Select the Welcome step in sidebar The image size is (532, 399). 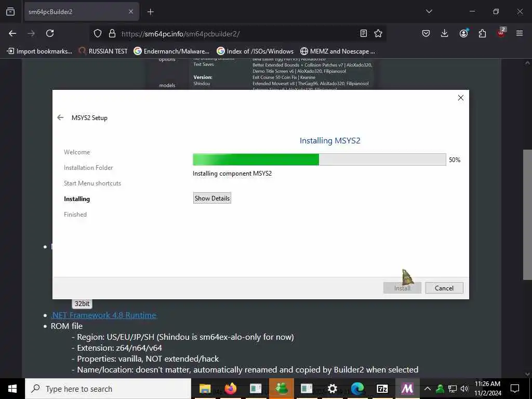click(77, 152)
